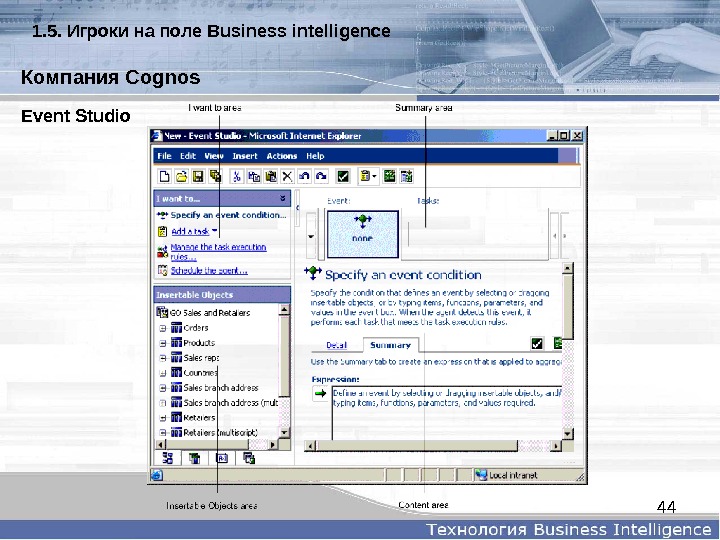This screenshot has height=540, width=720.
Task: Expand the Countries tree node
Action: (x=163, y=373)
